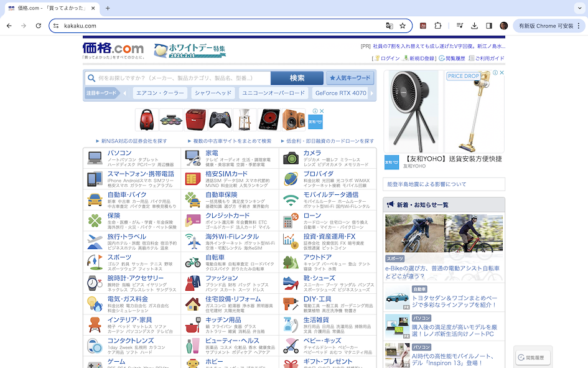Select the 住宅設備・リフォーム house icon

click(x=193, y=304)
